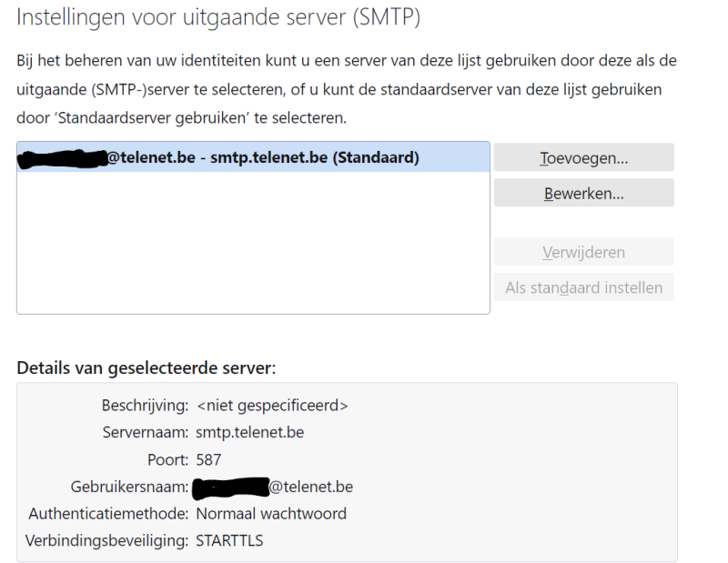Click empty space in the server list
Viewport: 728px width, 563px height.
[253, 246]
